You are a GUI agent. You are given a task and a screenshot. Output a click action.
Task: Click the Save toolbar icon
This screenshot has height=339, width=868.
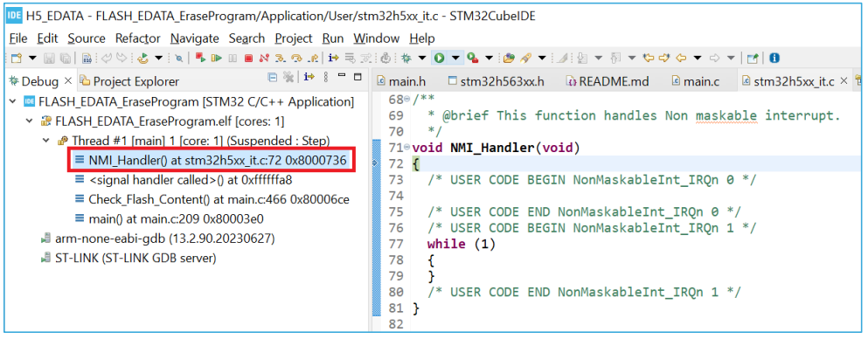(49, 58)
